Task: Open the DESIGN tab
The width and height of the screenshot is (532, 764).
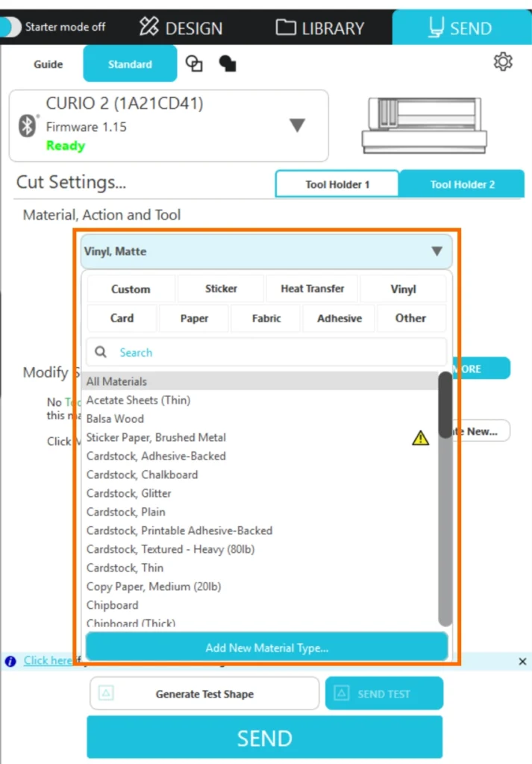Action: pos(181,28)
